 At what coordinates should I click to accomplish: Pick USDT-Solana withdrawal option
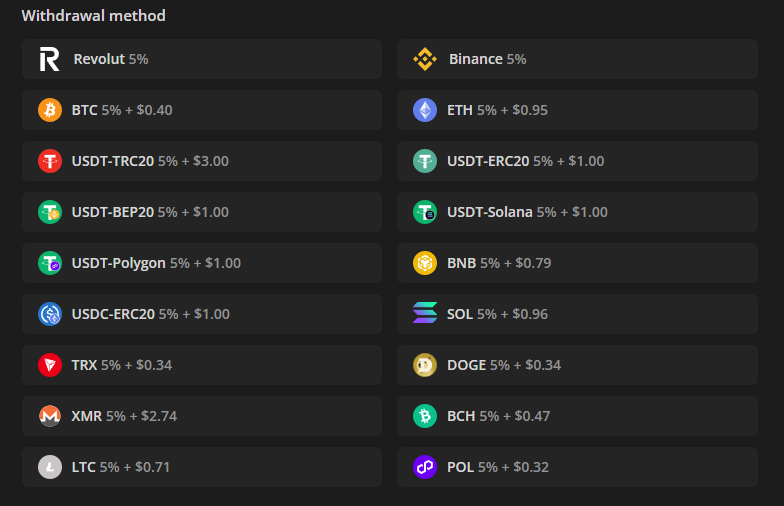click(x=578, y=212)
